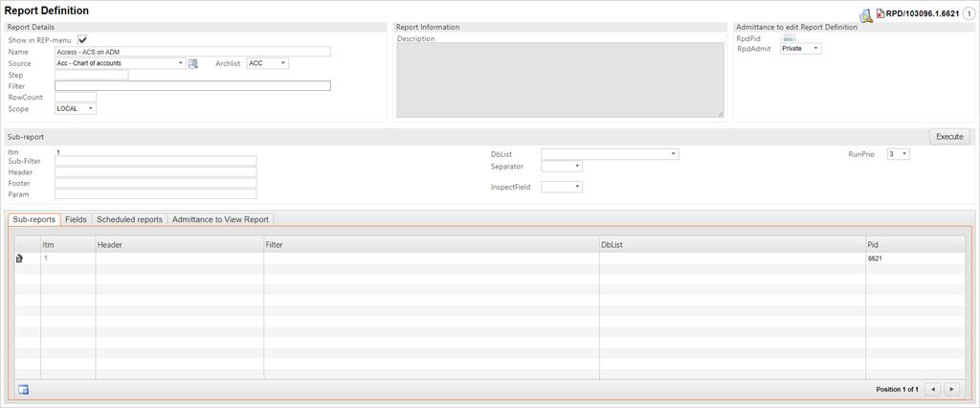
Task: Click the DbList column header in the grid
Action: click(x=732, y=244)
